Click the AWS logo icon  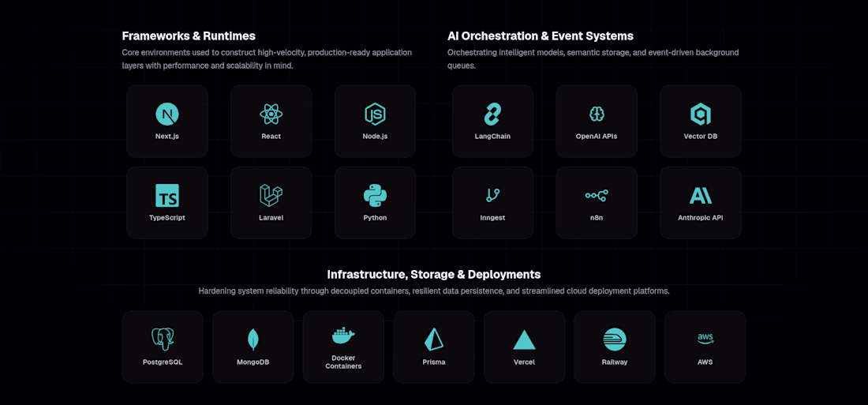(x=705, y=339)
